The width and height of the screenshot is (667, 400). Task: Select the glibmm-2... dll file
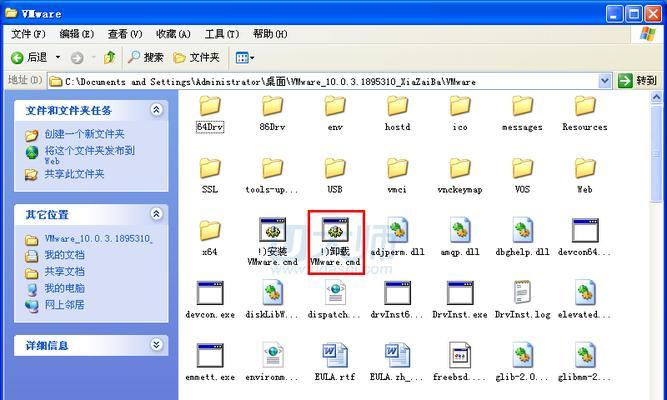tap(585, 363)
